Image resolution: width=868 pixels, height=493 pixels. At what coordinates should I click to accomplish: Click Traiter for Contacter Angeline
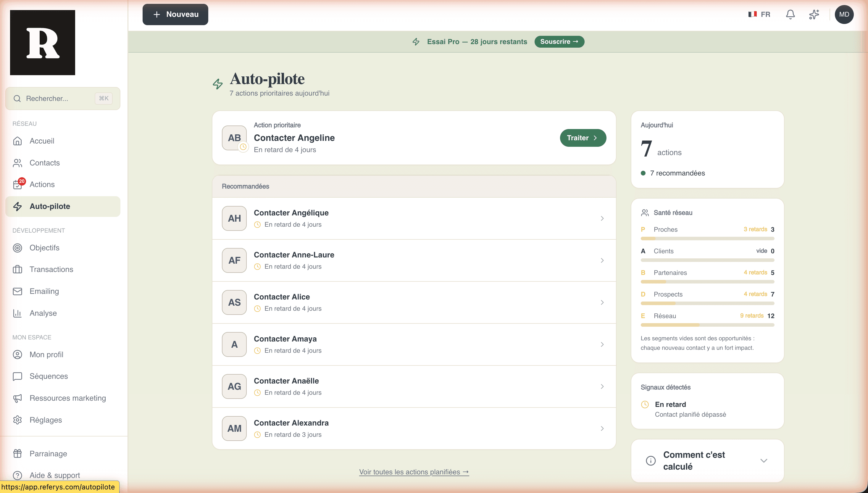coord(583,138)
